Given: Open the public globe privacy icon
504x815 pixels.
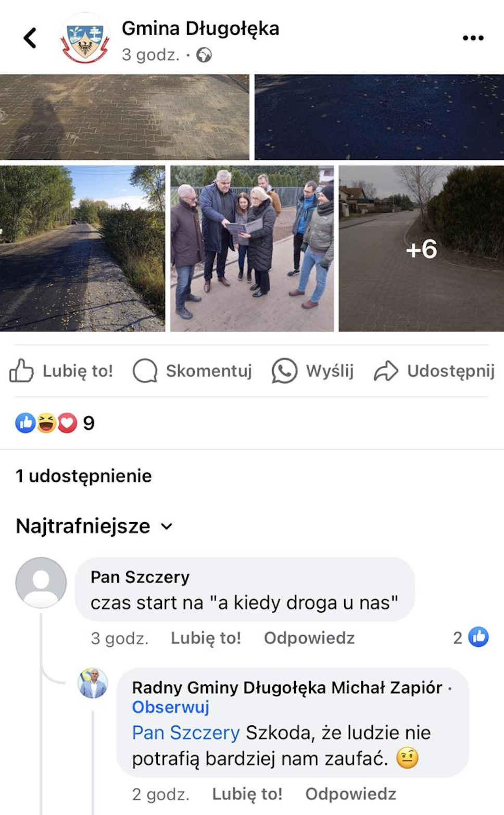Looking at the screenshot, I should [x=204, y=55].
